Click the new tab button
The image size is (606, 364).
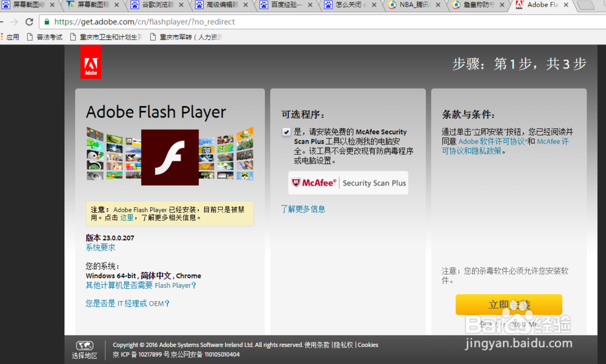(x=586, y=5)
